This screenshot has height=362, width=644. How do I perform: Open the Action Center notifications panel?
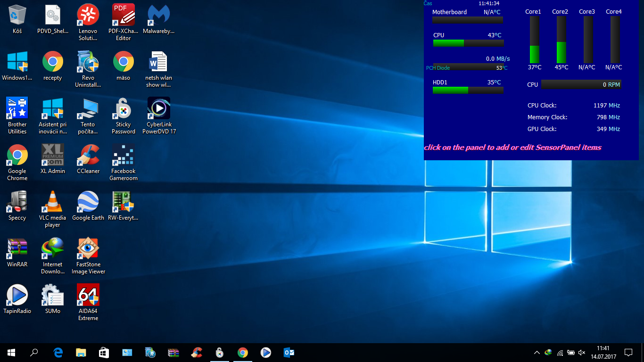click(x=628, y=353)
